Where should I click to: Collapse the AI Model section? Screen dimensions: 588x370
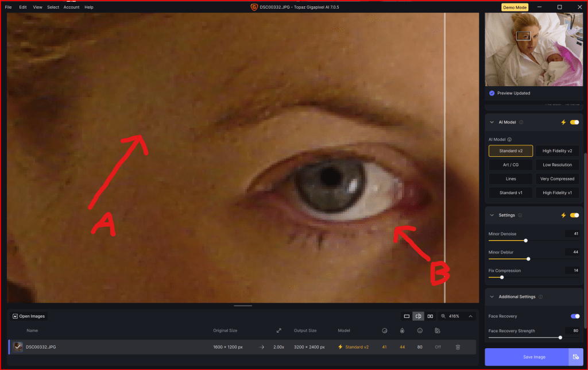pos(492,122)
